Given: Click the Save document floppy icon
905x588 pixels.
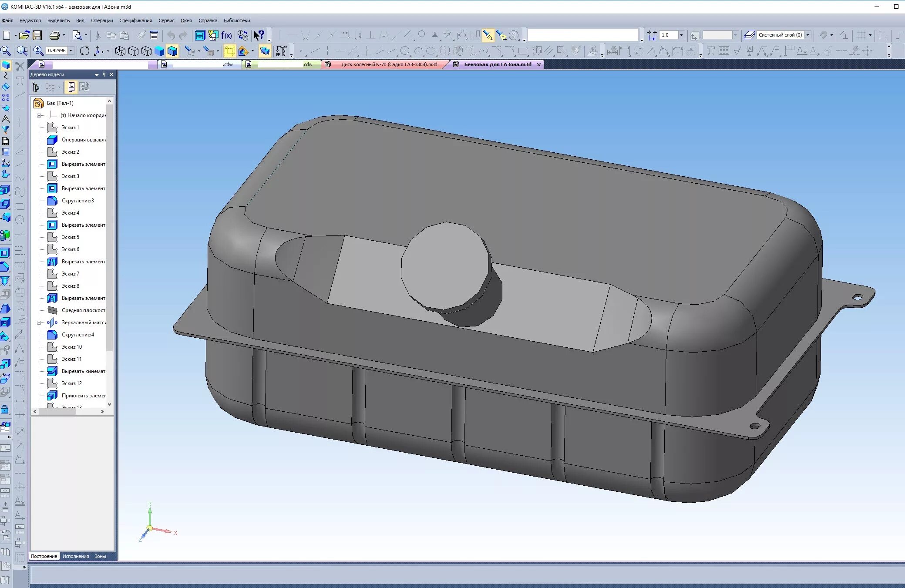Looking at the screenshot, I should pos(37,35).
